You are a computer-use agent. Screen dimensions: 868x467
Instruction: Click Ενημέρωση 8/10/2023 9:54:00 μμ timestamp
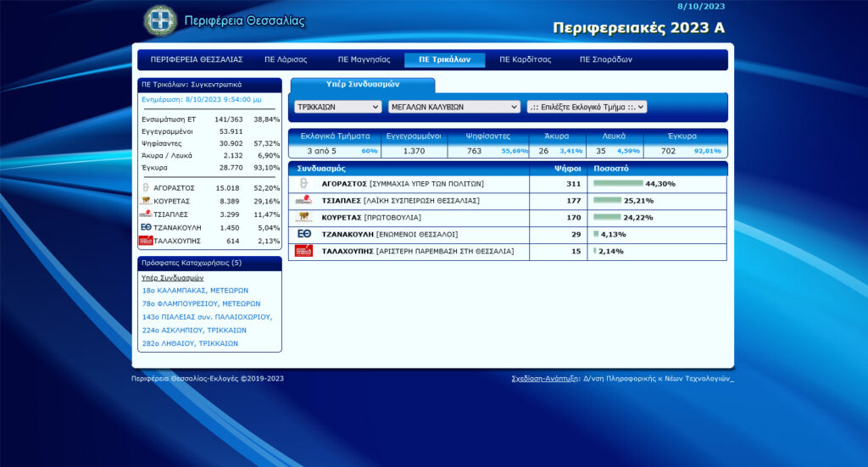pos(202,100)
